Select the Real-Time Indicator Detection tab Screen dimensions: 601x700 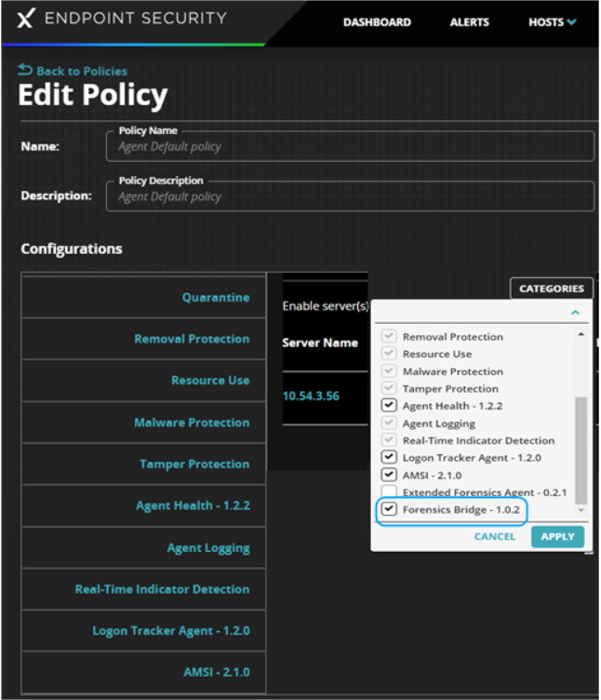(x=143, y=589)
